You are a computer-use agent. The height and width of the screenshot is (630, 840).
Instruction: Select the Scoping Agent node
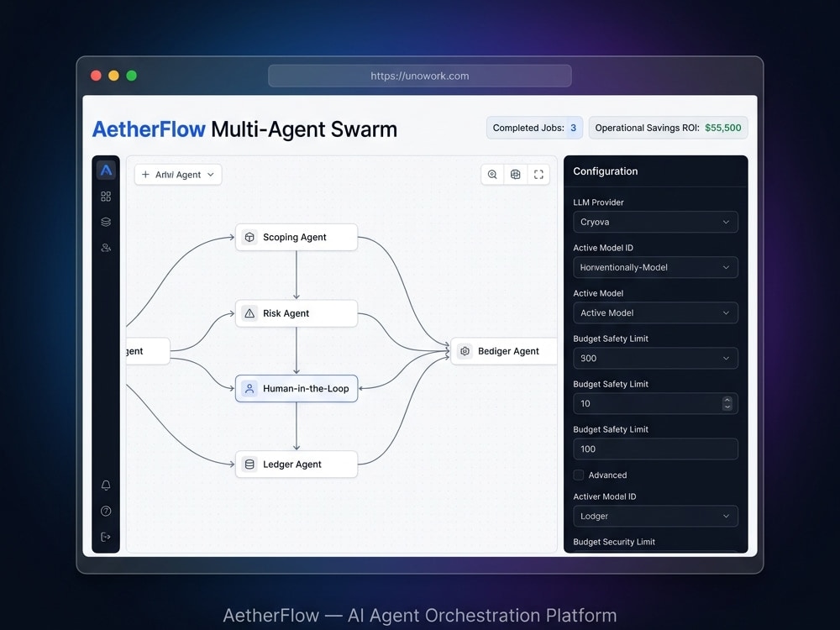pyautogui.click(x=297, y=238)
